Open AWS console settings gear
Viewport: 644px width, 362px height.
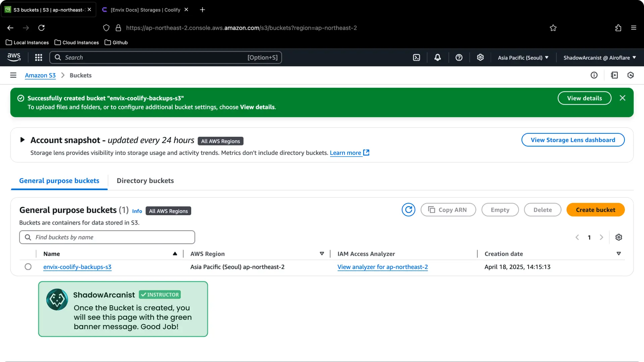click(480, 57)
